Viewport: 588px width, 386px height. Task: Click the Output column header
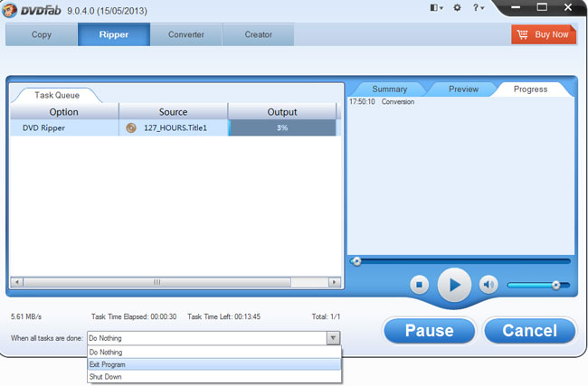282,112
